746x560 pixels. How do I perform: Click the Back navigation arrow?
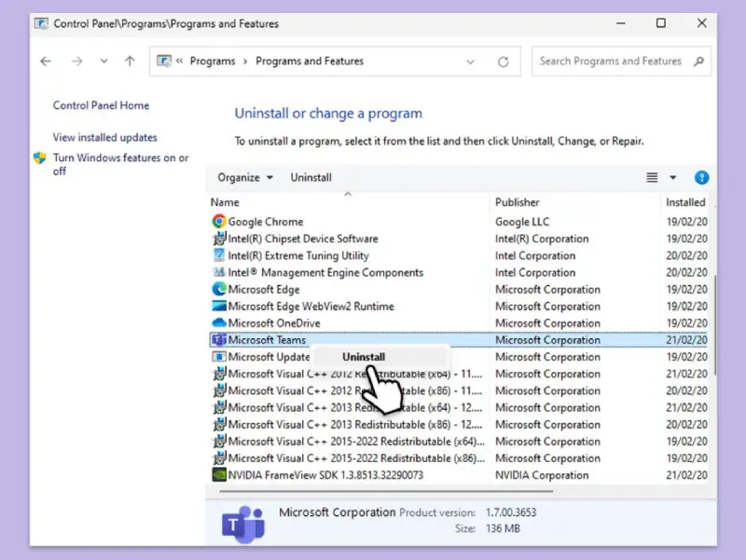(46, 61)
